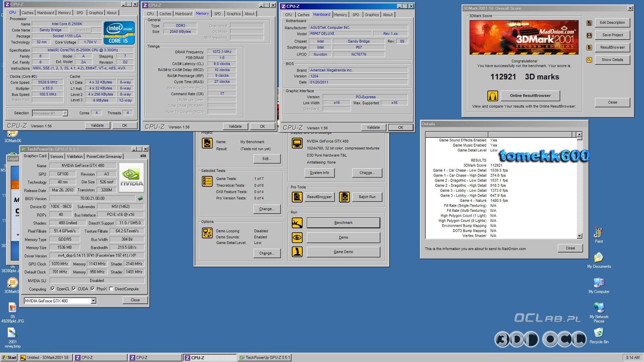Viewport: 644px width, 362px height.
Task: Click the ResultBrowser icon beside ResultBrowser button in score window
Action: point(589,48)
